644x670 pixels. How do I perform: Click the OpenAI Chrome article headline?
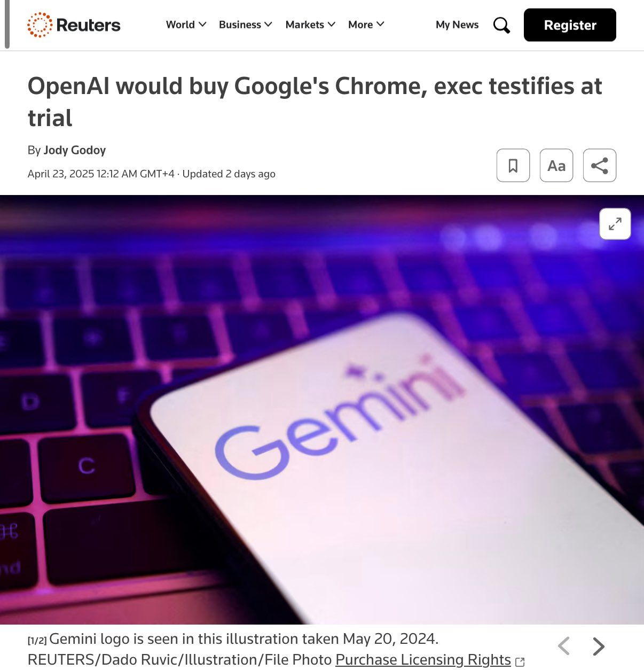coord(315,102)
